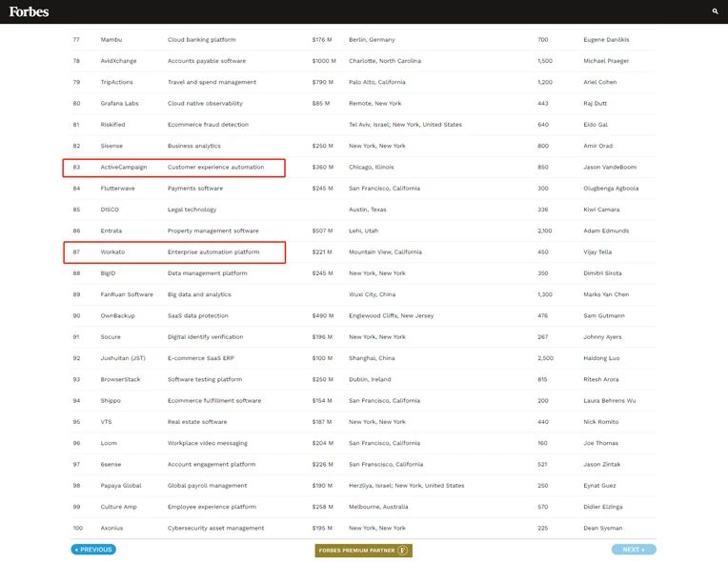
Task: Select the Riskified company name
Action: pos(112,125)
